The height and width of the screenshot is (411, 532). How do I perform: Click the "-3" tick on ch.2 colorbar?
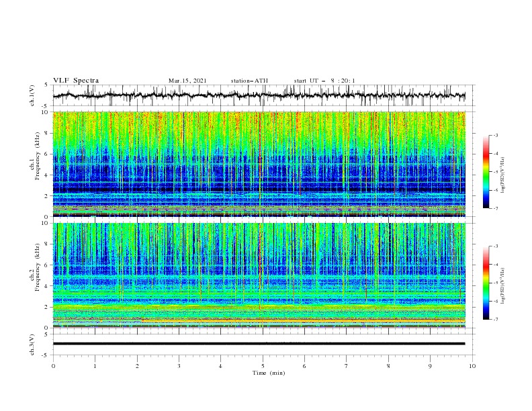pyautogui.click(x=495, y=246)
